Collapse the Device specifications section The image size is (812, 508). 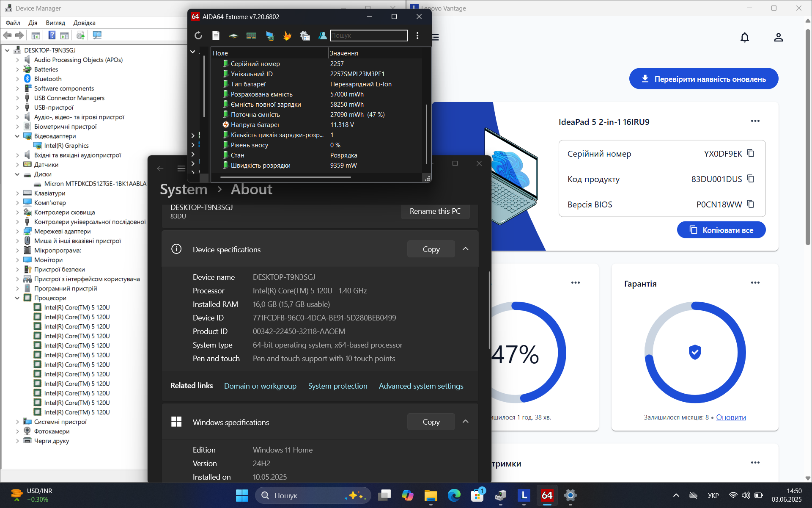(466, 249)
